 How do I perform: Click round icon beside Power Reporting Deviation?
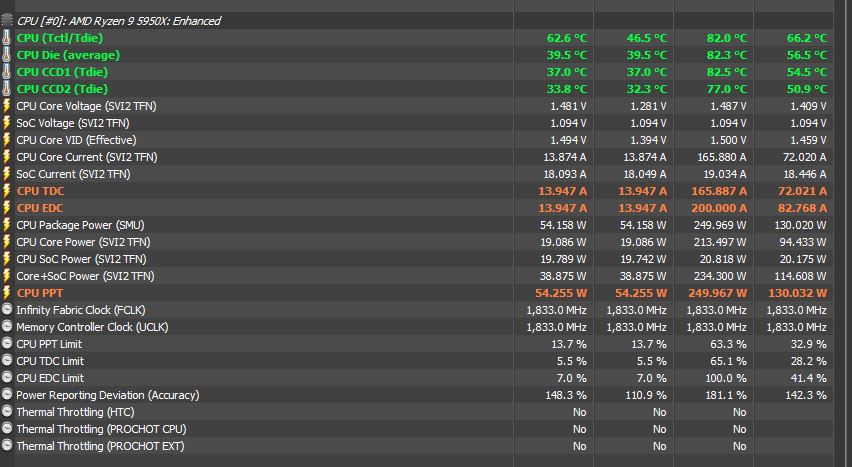pos(7,395)
